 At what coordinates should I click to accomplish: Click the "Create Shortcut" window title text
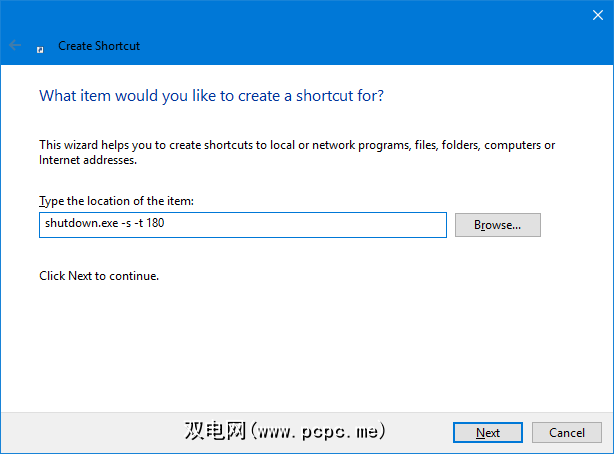[x=99, y=45]
